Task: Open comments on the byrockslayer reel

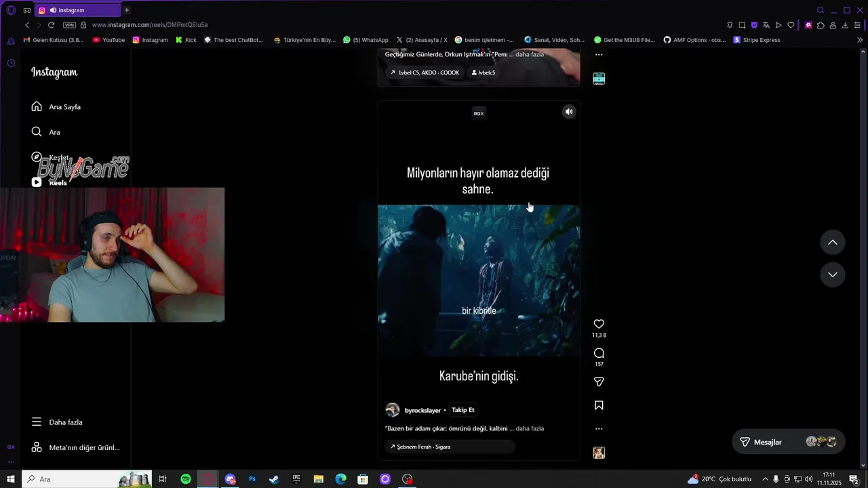Action: (x=599, y=353)
